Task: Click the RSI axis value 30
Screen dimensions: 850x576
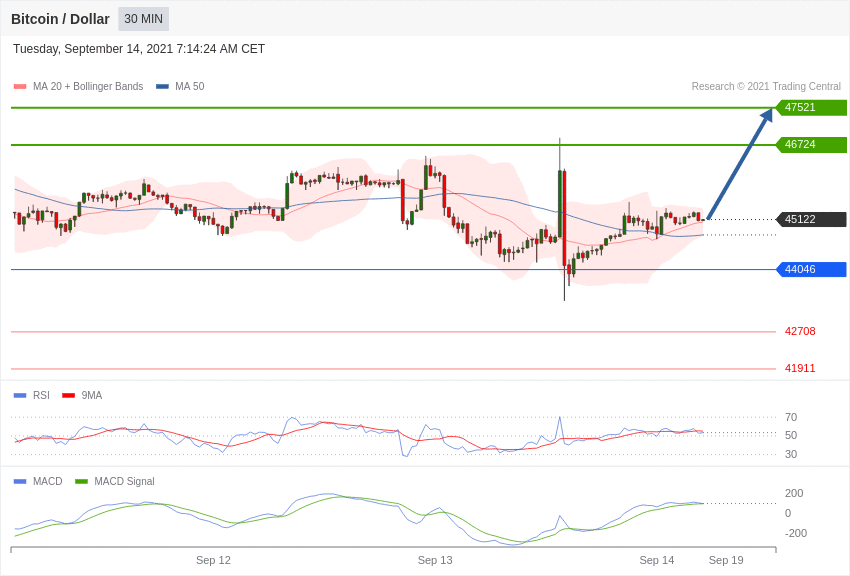Action: [x=791, y=454]
